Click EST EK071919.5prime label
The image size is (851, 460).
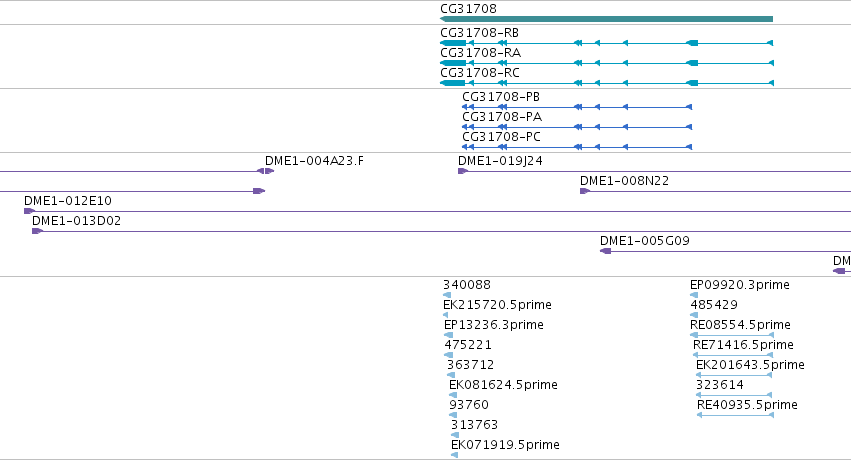click(x=505, y=446)
